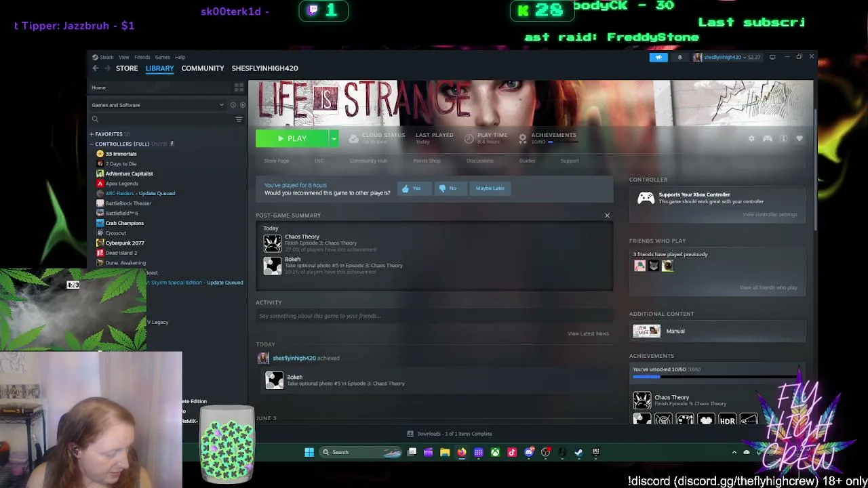Select Cyberpunk 2077 in the library list

coord(125,243)
